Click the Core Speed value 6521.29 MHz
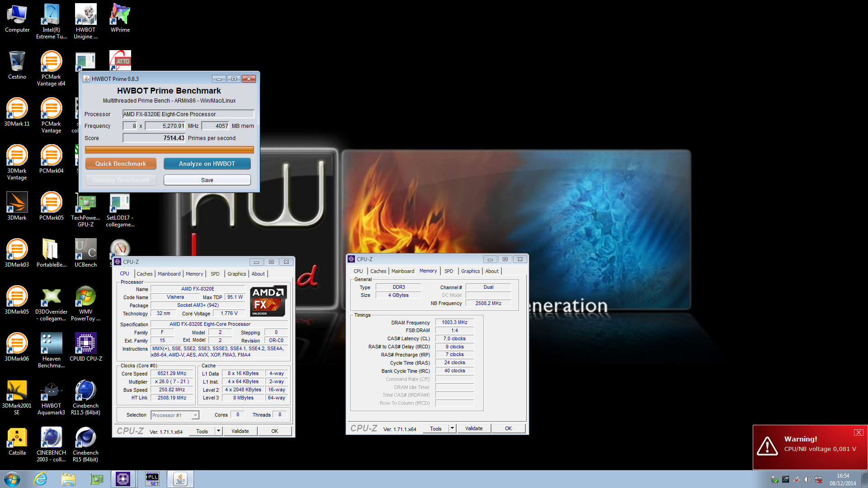Image resolution: width=868 pixels, height=488 pixels. (x=172, y=373)
